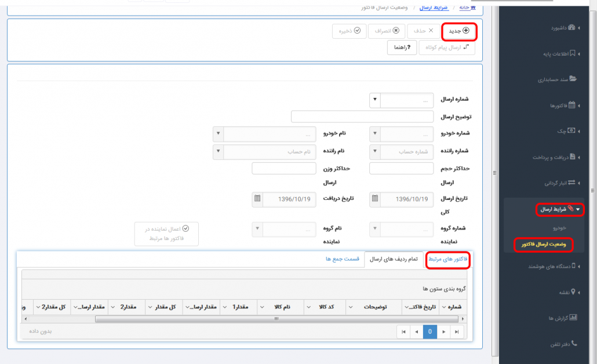
Task: Expand the شماره ارسال dropdown
Action: pos(374,100)
